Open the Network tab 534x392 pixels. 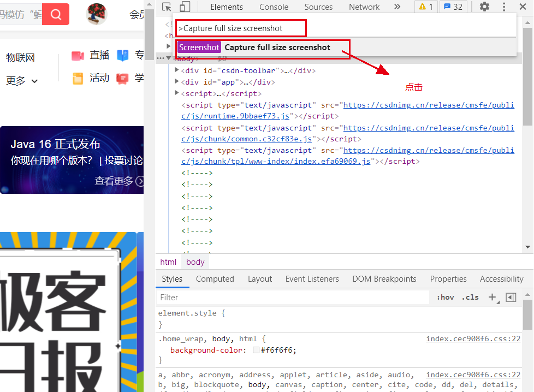tap(364, 7)
